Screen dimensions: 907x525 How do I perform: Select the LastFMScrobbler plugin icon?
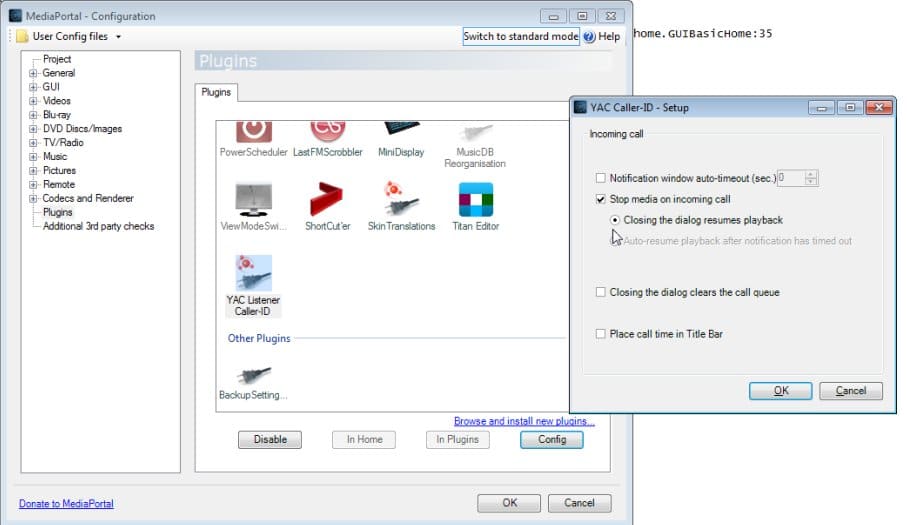point(327,132)
